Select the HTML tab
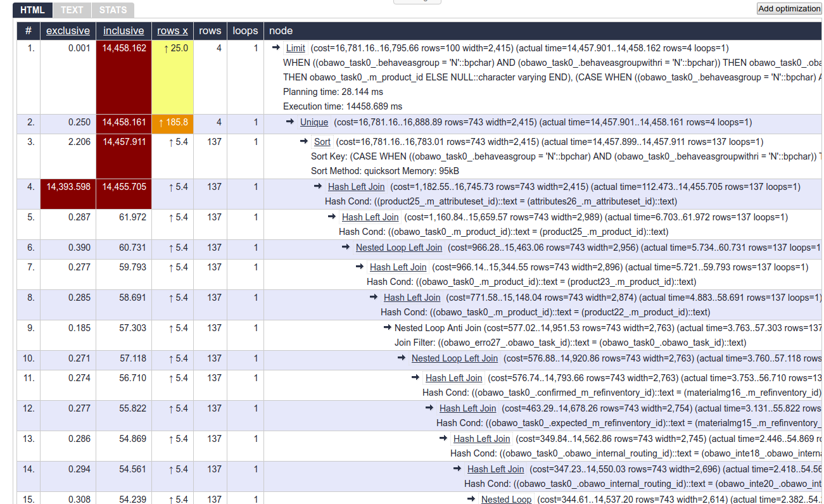The width and height of the screenshot is (824, 504). (x=32, y=10)
